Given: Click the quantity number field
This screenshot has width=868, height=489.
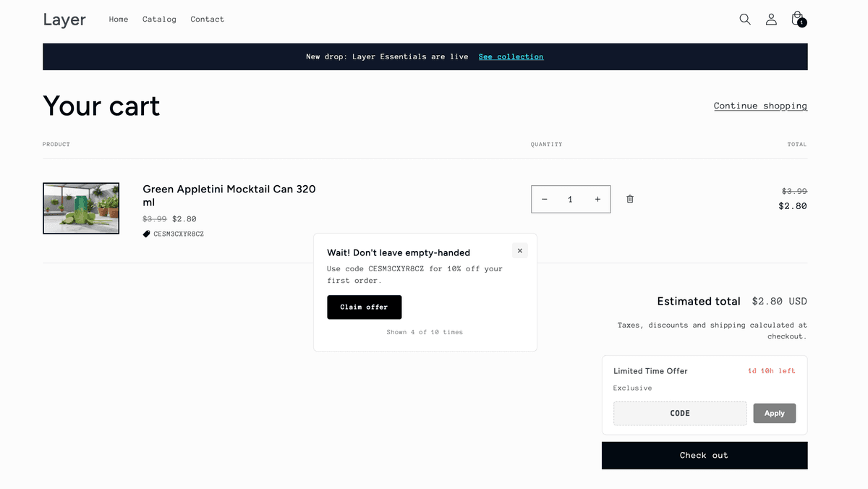Looking at the screenshot, I should (x=571, y=200).
